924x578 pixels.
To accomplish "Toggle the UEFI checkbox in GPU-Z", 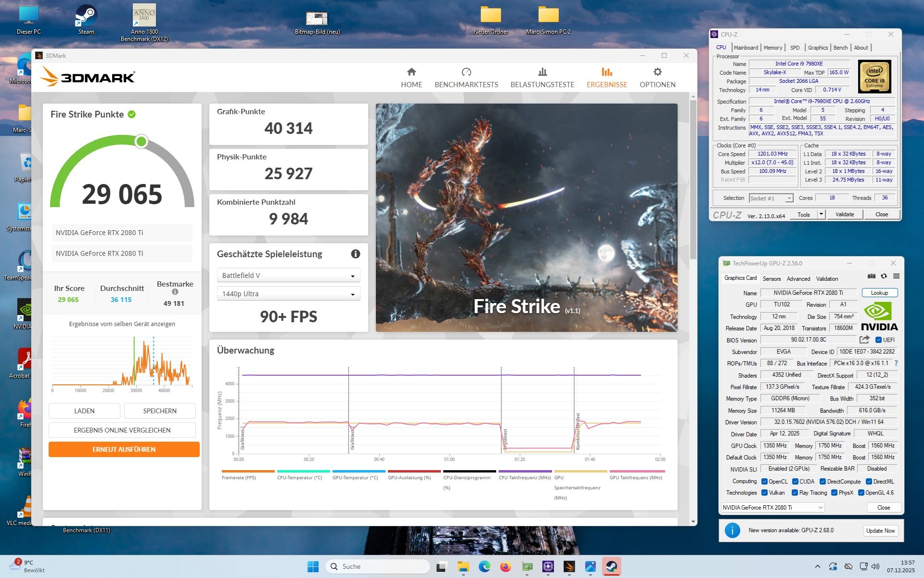I will point(878,340).
